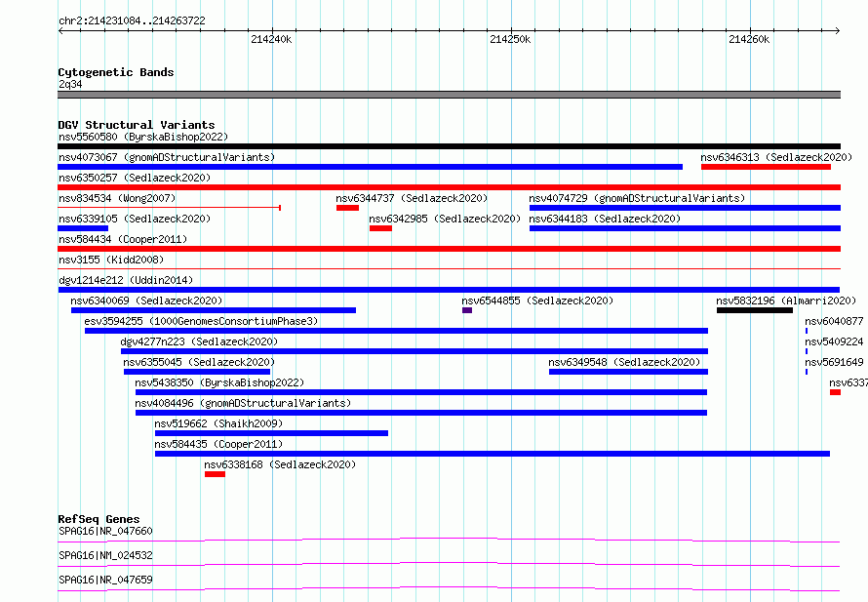This screenshot has height=602, width=868.
Task: Select the black nsv5832196 variant bar
Action: [x=755, y=310]
